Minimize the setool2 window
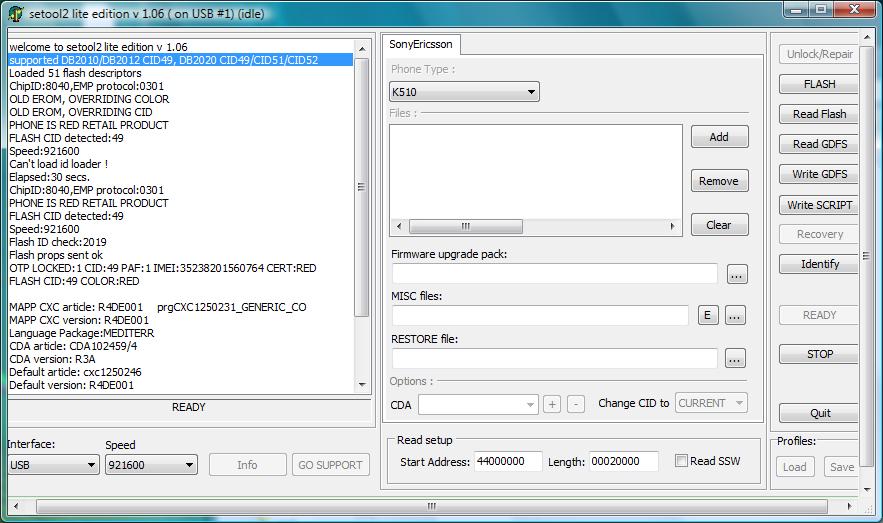This screenshot has width=883, height=523. pyautogui.click(x=796, y=10)
